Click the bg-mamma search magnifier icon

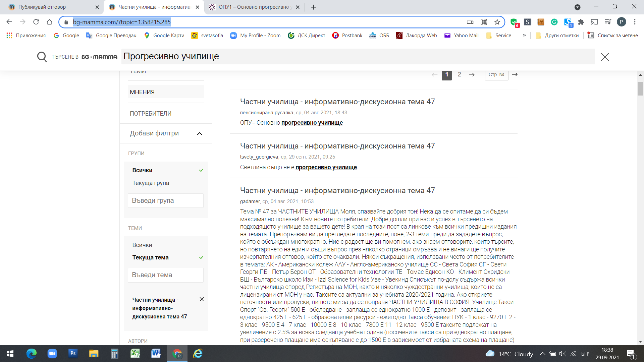42,57
